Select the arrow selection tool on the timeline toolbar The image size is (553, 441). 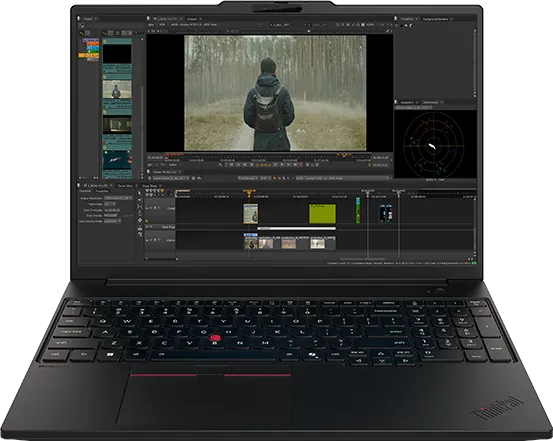coord(140,193)
